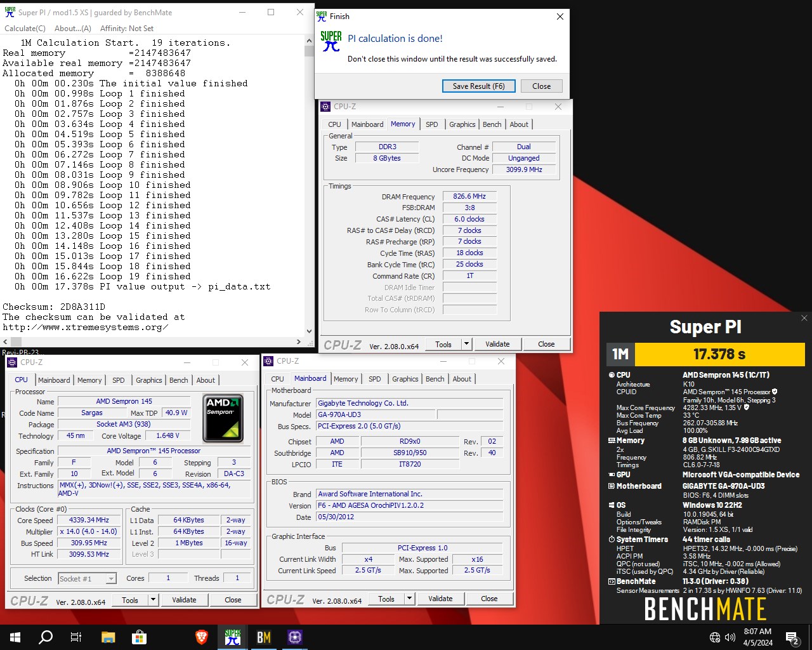Switch to About tab in Mainboard window
Image resolution: width=812 pixels, height=650 pixels.
pyautogui.click(x=462, y=379)
